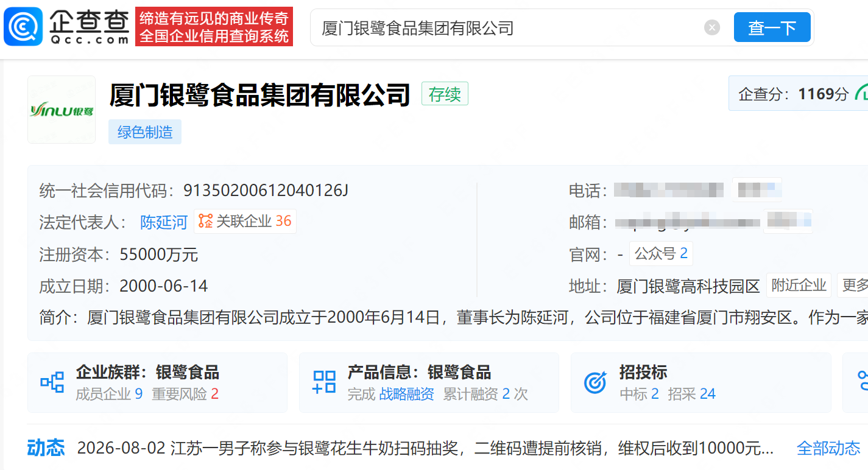Click the company title 厦门银鹭食品集团有限公司
Screen dimensions: 868x470
[260, 95]
